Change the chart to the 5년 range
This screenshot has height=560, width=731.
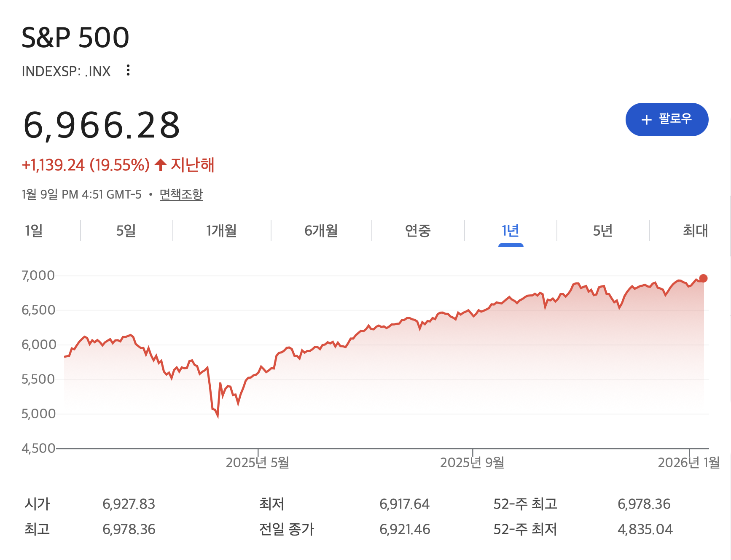tap(602, 231)
